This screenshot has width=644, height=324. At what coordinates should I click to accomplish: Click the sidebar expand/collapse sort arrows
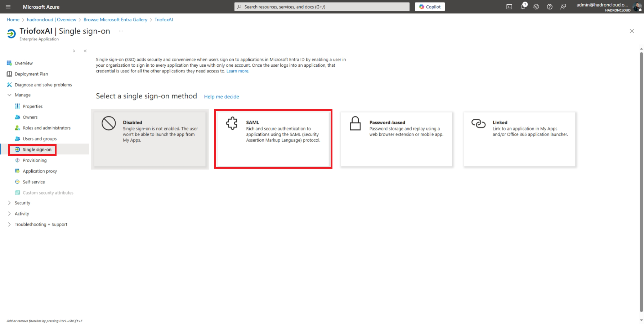[x=74, y=51]
